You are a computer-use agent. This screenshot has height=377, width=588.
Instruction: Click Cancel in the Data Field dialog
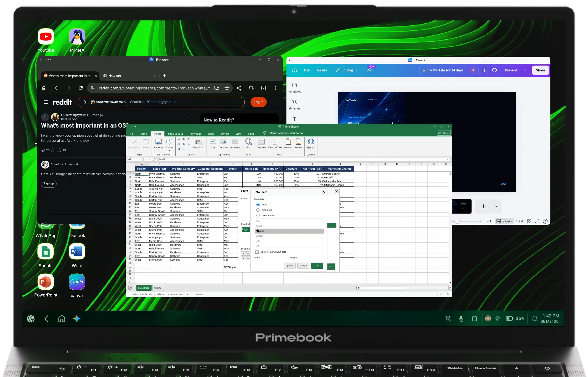coord(303,266)
